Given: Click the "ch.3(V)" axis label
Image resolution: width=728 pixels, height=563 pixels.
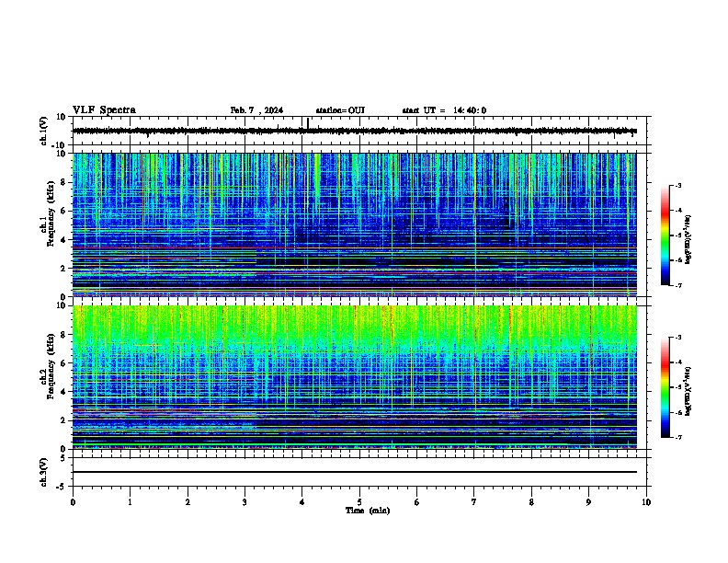Looking at the screenshot, I should (x=44, y=472).
